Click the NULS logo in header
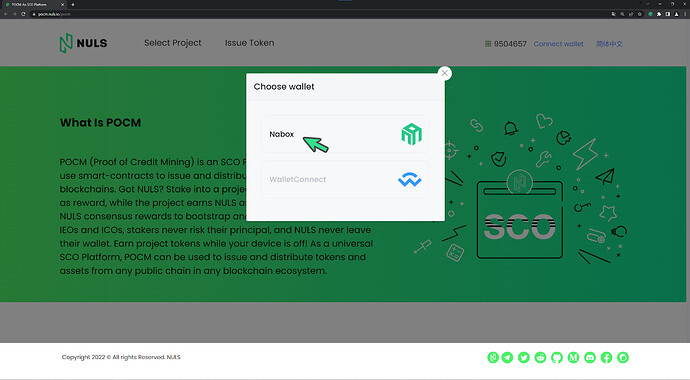The image size is (690, 380). click(83, 43)
